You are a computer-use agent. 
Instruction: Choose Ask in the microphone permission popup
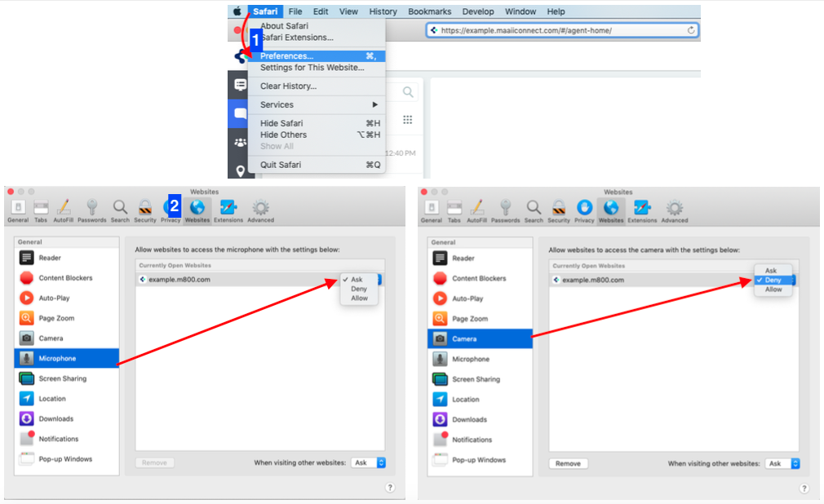[359, 279]
